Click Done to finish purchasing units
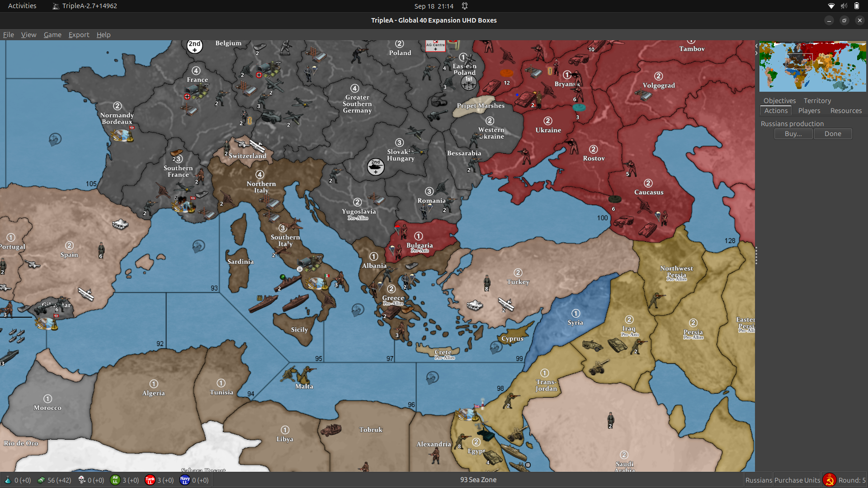868x488 pixels. click(833, 134)
